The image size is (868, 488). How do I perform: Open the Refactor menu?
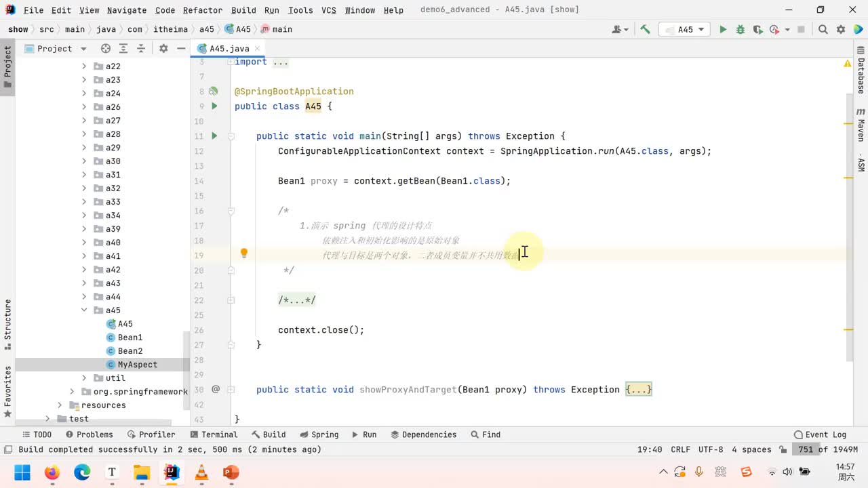(x=203, y=10)
